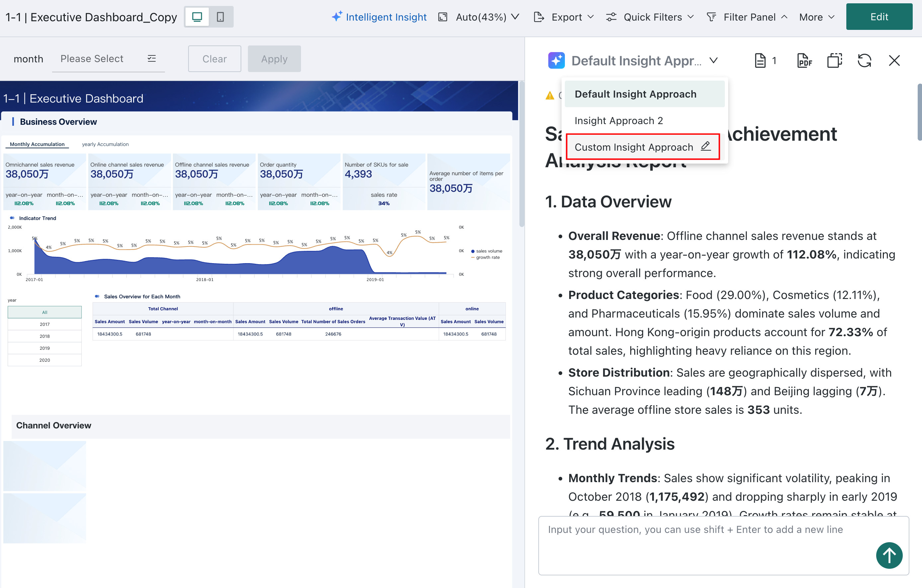
Task: Switch to yearly Accumulation tab
Action: click(105, 144)
